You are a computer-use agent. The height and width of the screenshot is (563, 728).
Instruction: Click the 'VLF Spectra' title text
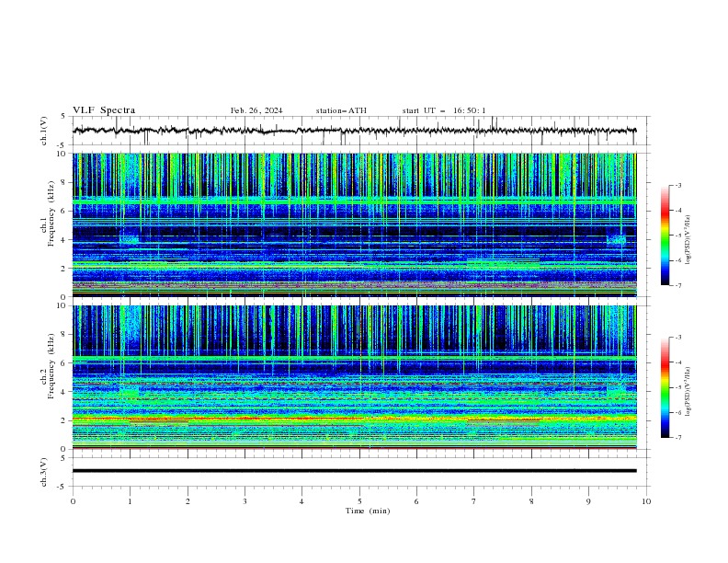point(104,110)
